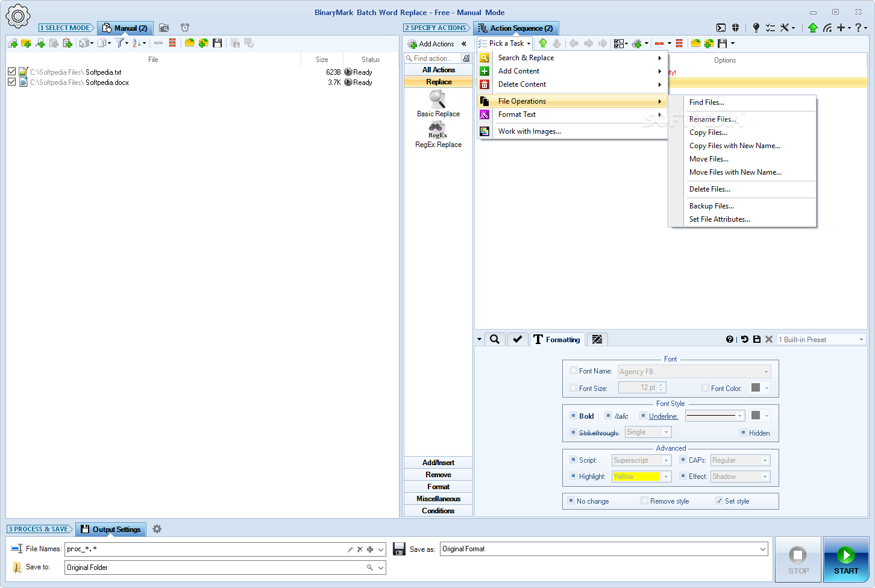The image size is (875, 588).
Task: Expand the Conditions action category
Action: click(438, 511)
